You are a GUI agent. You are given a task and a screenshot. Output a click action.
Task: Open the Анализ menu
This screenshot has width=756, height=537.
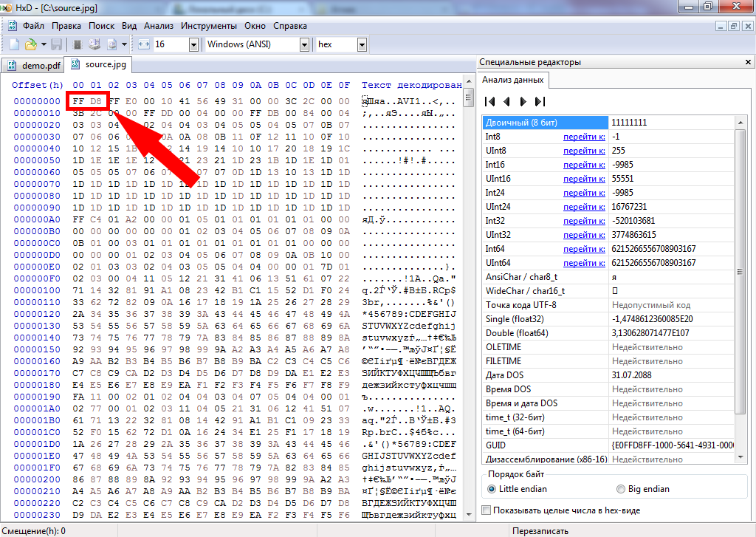tap(159, 25)
